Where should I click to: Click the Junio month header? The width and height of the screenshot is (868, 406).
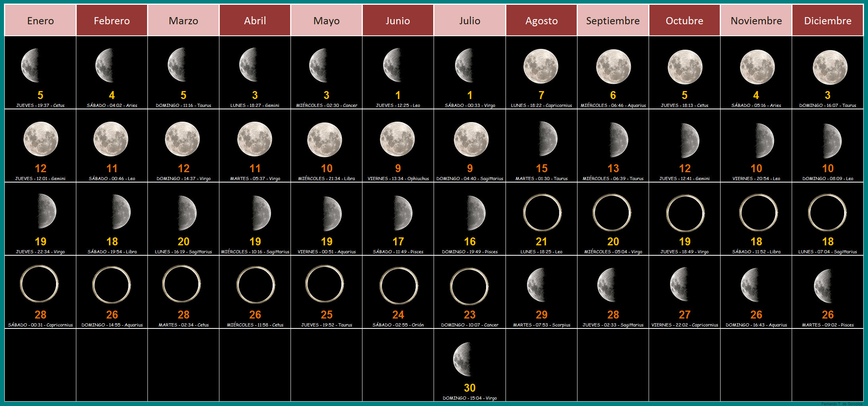click(398, 20)
